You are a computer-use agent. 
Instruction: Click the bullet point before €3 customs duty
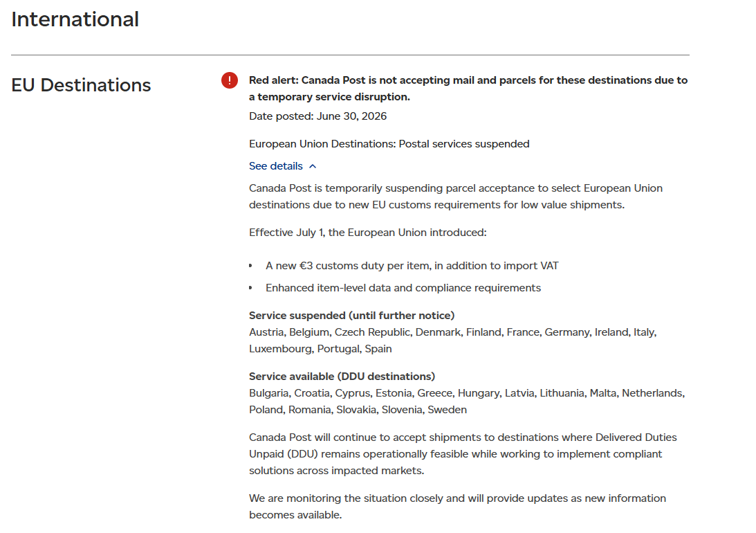pos(250,266)
